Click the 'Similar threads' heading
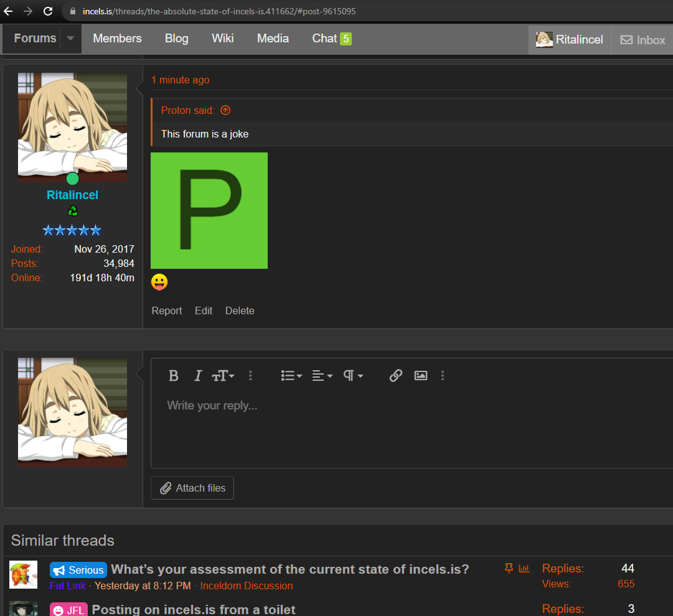 point(63,541)
